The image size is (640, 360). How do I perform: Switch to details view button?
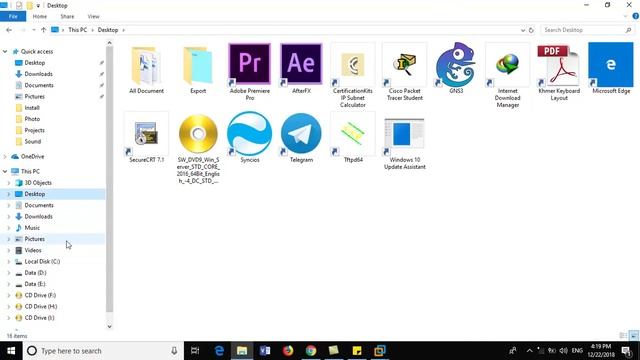click(623, 336)
